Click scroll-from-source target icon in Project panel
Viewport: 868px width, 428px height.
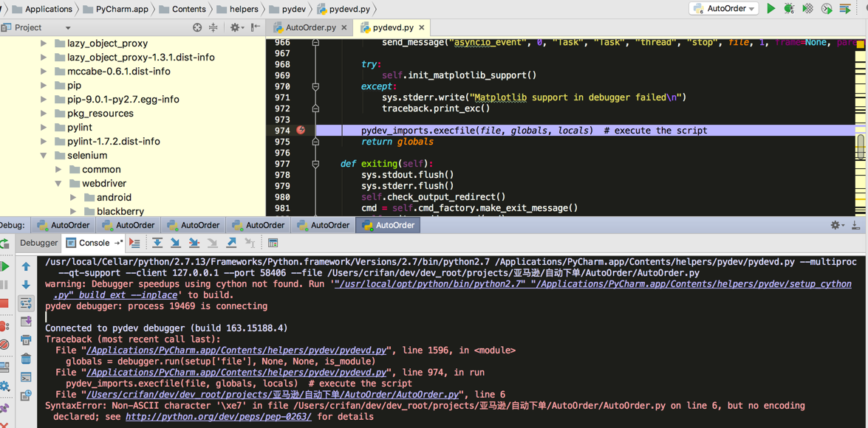click(x=197, y=27)
